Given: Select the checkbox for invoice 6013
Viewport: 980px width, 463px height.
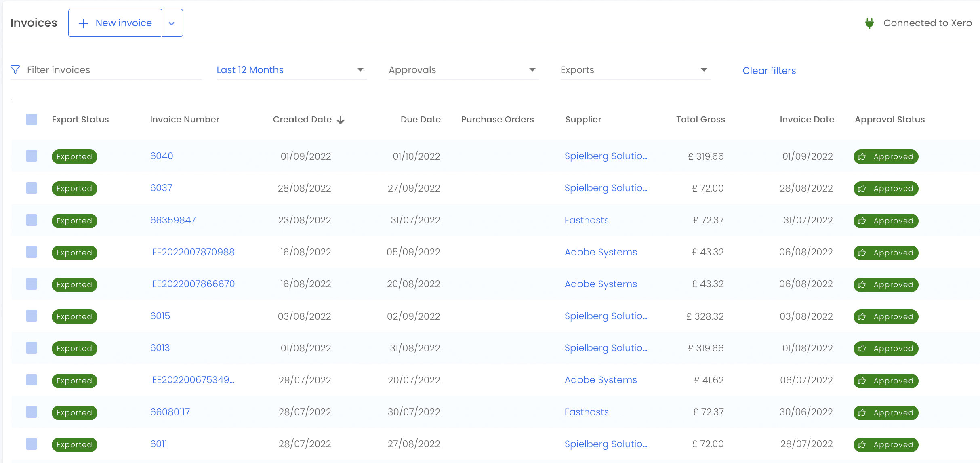Looking at the screenshot, I should point(32,348).
